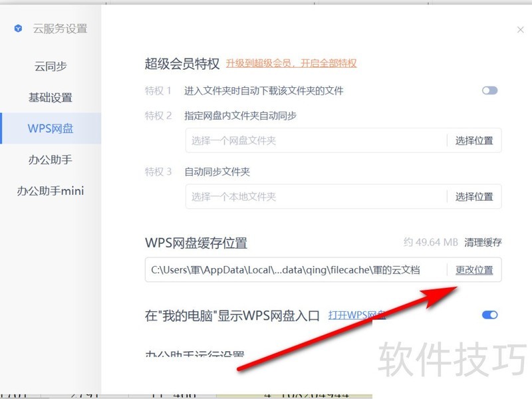This screenshot has height=399, width=532.
Task: Click 更改位置 to change cache location
Action: [474, 270]
